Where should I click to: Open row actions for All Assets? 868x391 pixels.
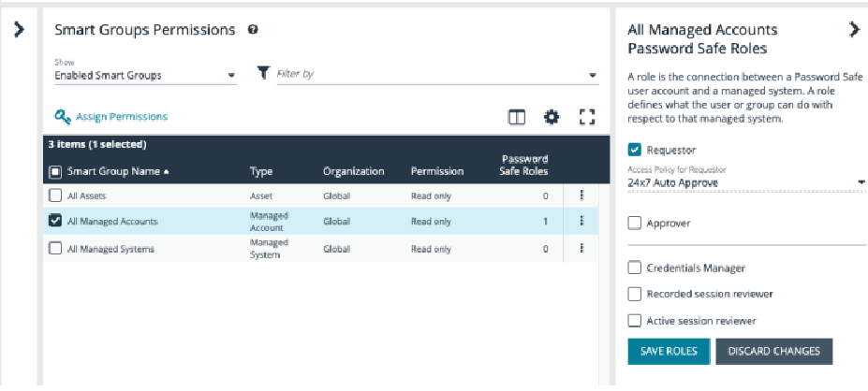click(x=581, y=195)
